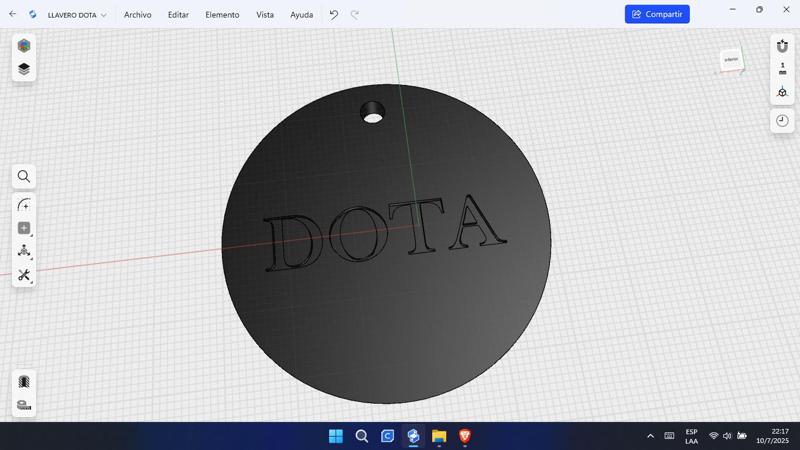Image resolution: width=800 pixels, height=450 pixels.
Task: Select the tape measure tool
Action: click(x=24, y=405)
